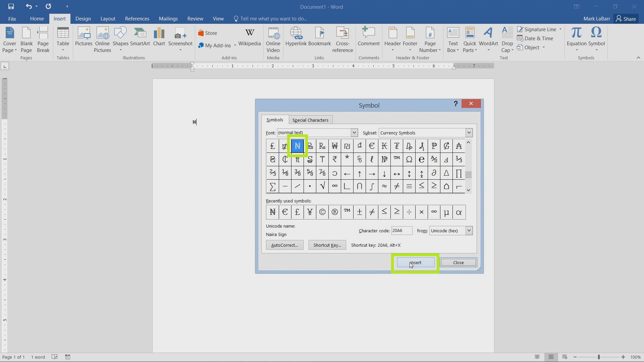
Task: Click the Shortcut Key button
Action: pos(327,245)
